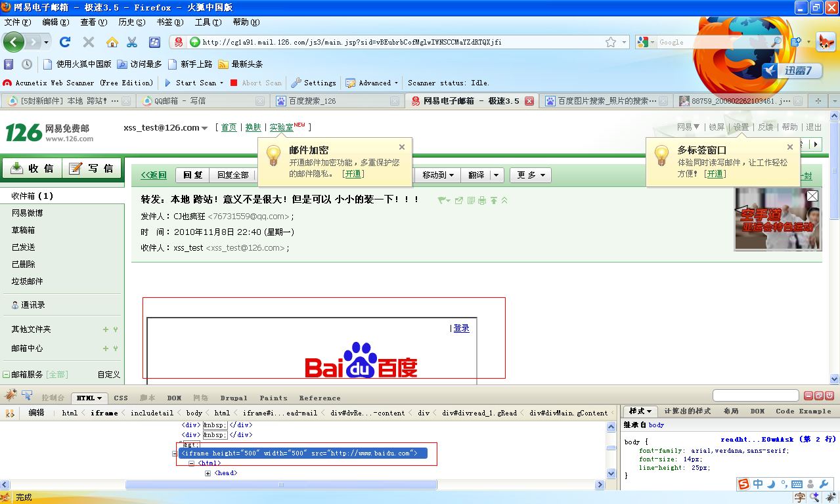840x504 pixels.
Task: Open the 移动到 dropdown
Action: tap(439, 175)
